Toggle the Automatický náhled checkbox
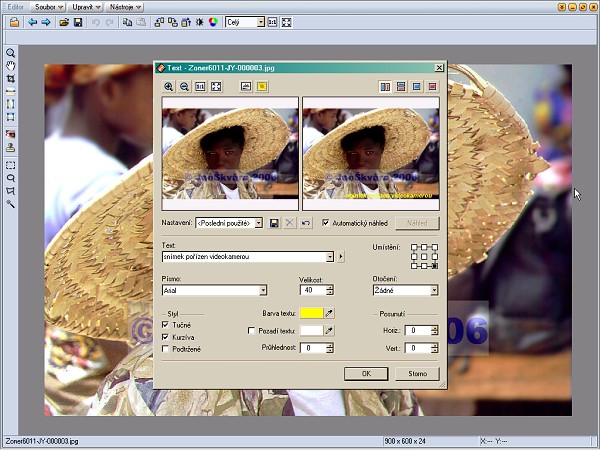 [324, 223]
